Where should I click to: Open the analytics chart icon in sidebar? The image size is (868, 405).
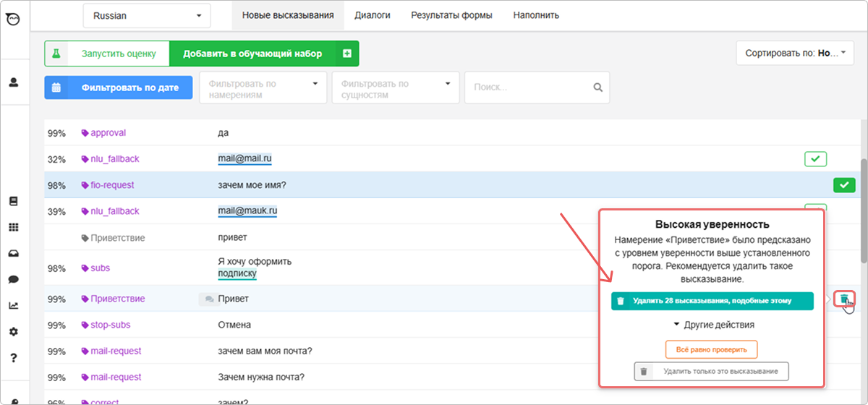tap(14, 305)
